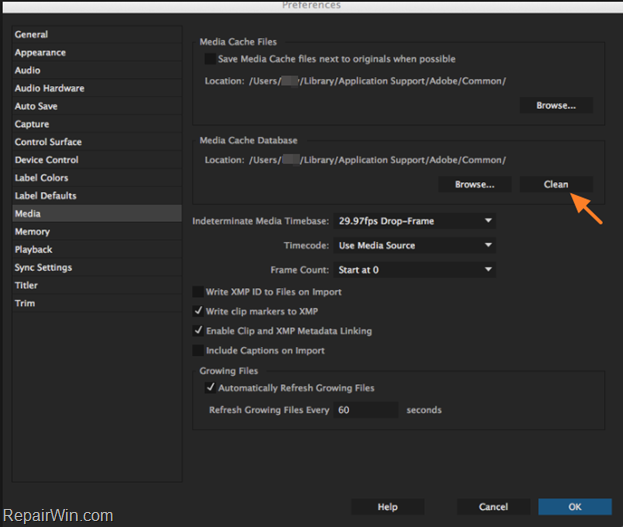The image size is (623, 527).
Task: Open Sync Settings preferences
Action: click(x=97, y=267)
